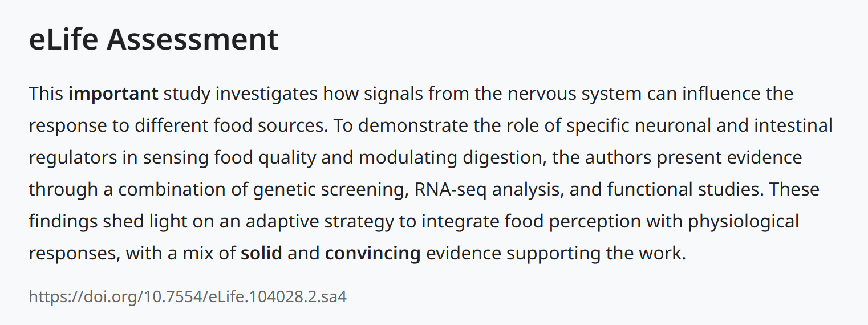
Task: Click the word "RNA-seq" in the paragraph
Action: [x=451, y=189]
